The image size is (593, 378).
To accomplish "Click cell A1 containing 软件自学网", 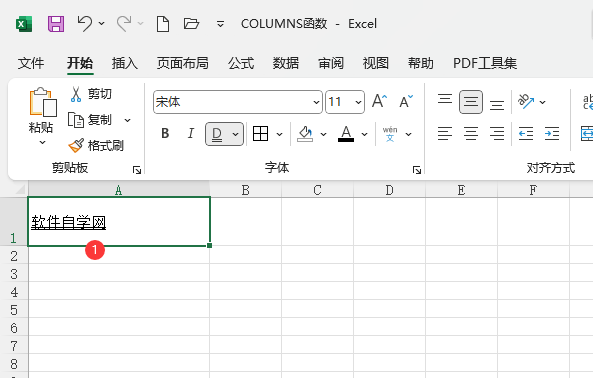I will pyautogui.click(x=119, y=222).
